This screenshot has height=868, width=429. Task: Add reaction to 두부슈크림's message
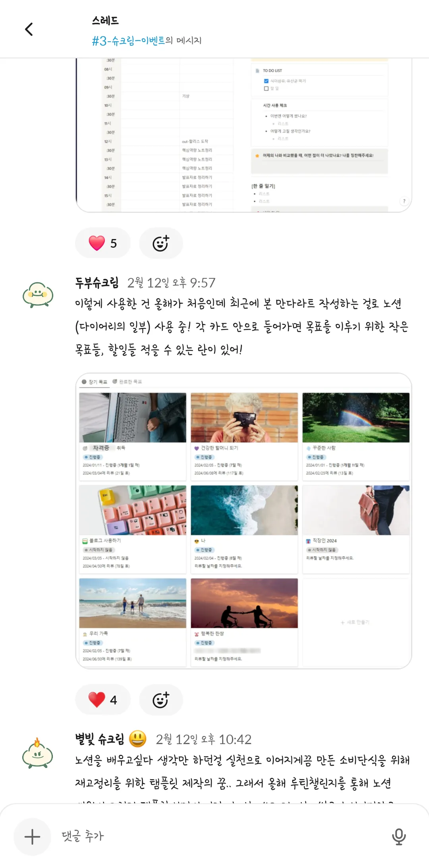[x=161, y=700]
